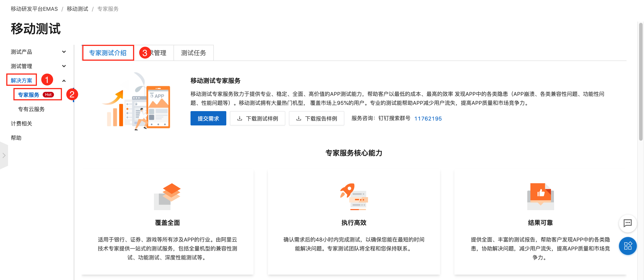
Task: Open 专有云服务 in the sidebar
Action: [x=31, y=109]
